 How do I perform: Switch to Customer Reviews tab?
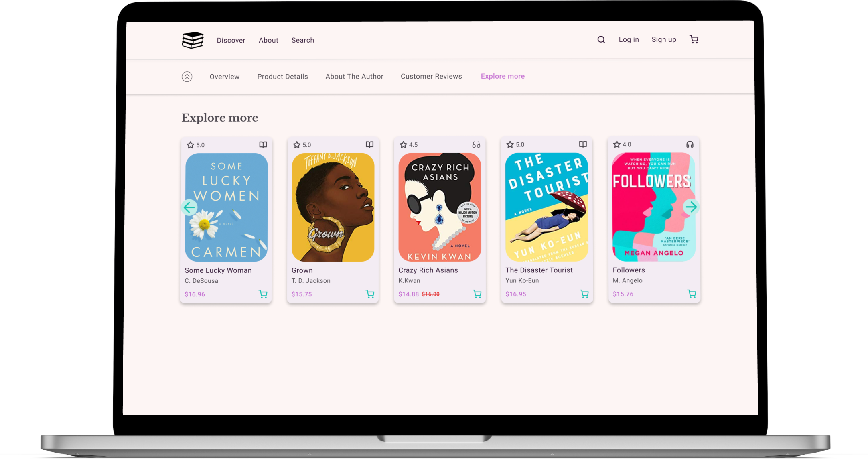[x=431, y=76]
